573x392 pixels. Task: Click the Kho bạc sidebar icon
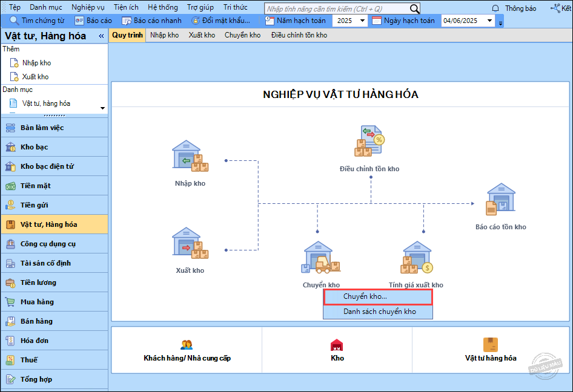(x=10, y=147)
